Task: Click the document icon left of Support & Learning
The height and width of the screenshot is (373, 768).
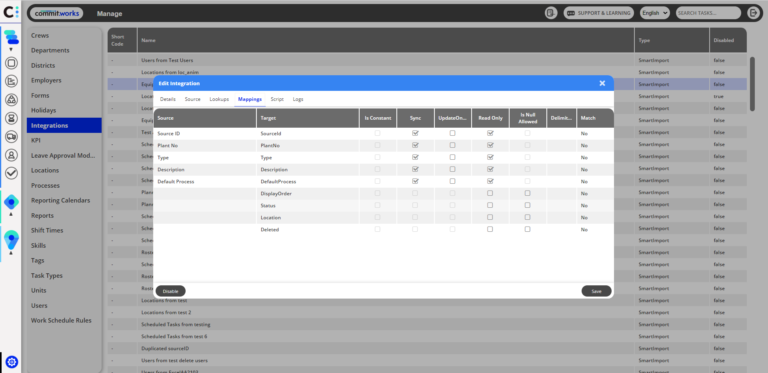Action: (551, 13)
